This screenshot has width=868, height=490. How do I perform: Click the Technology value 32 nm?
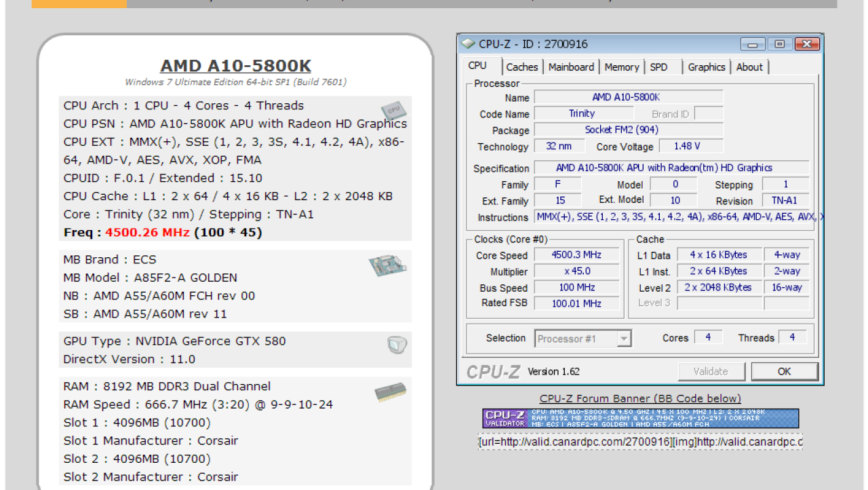[559, 146]
